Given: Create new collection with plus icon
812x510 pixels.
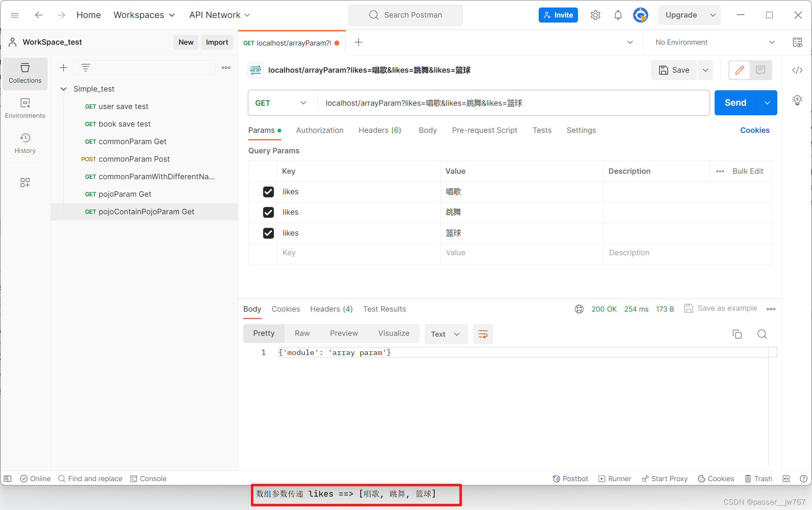Looking at the screenshot, I should coord(64,68).
